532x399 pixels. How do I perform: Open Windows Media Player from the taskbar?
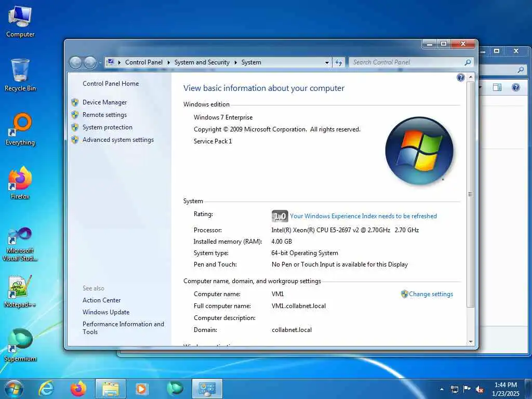(x=141, y=389)
